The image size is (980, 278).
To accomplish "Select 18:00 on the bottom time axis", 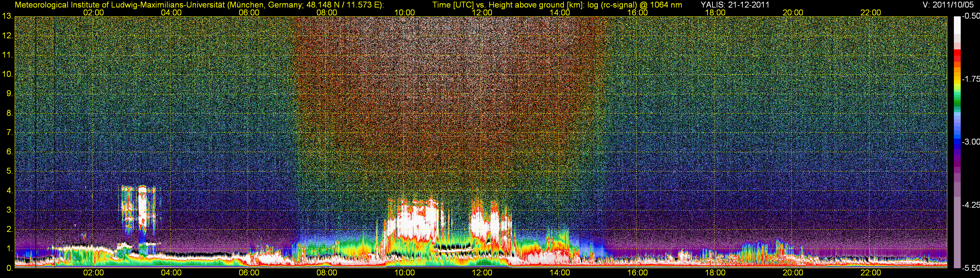I will click(715, 273).
